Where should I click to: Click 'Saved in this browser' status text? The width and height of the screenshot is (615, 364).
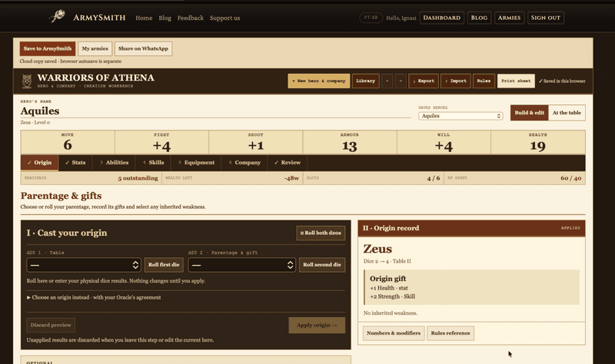[x=562, y=81]
